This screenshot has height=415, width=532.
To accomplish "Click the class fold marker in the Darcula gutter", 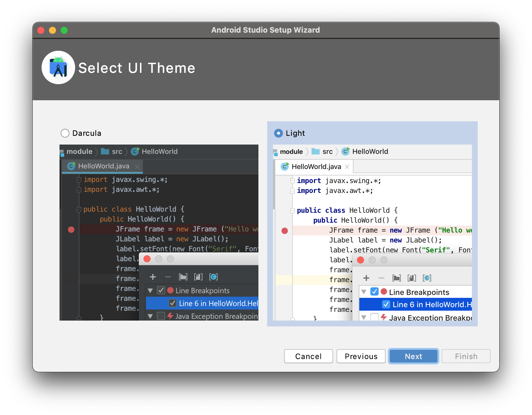I will point(79,209).
